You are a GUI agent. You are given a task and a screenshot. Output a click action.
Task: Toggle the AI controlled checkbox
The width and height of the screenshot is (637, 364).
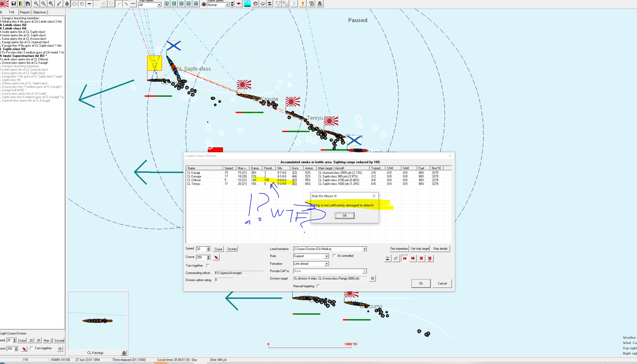(x=334, y=256)
